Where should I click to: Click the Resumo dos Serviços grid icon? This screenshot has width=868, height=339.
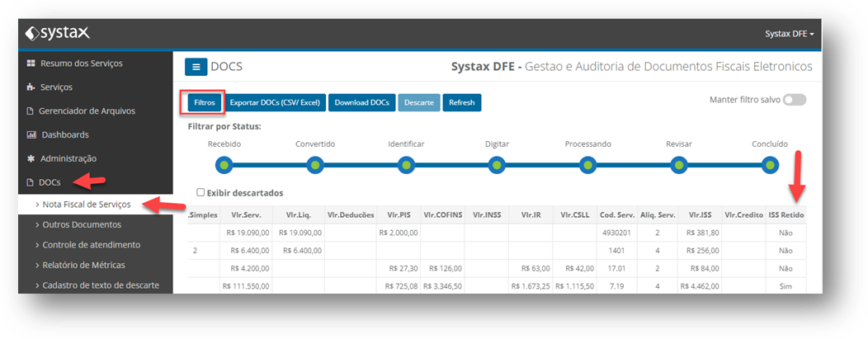tap(31, 63)
